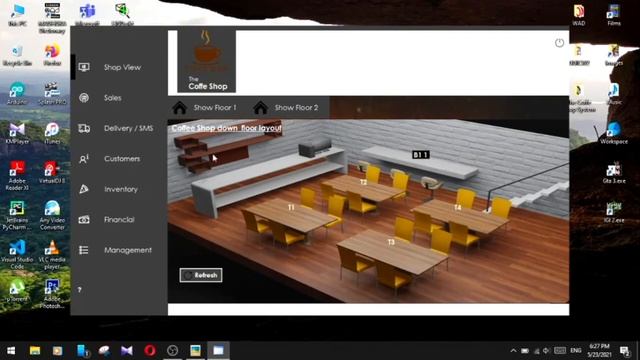Open the Opera browser from the taskbar
The height and width of the screenshot is (360, 640).
(x=150, y=351)
